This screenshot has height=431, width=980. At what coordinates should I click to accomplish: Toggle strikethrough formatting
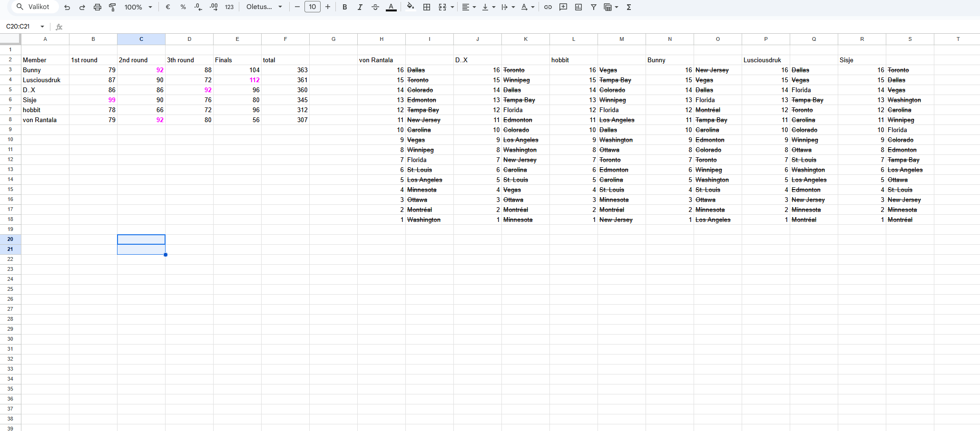(375, 7)
